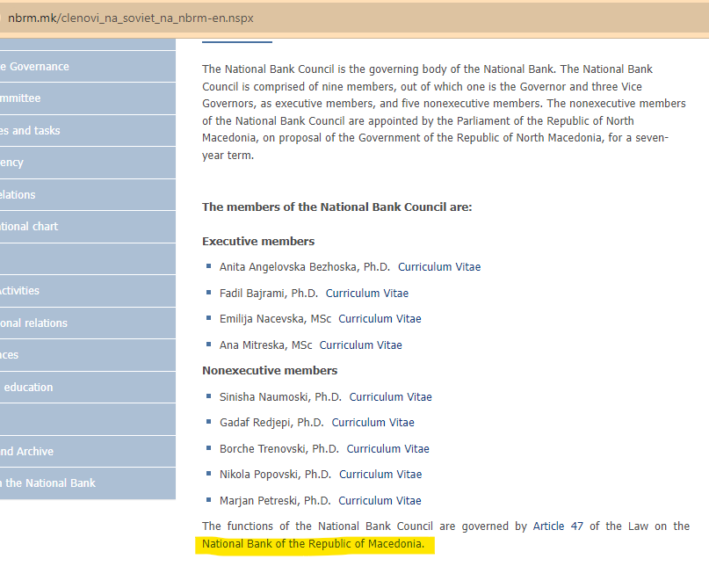The image size is (709, 588).
Task: Follow the Article 47 link
Action: pyautogui.click(x=558, y=526)
